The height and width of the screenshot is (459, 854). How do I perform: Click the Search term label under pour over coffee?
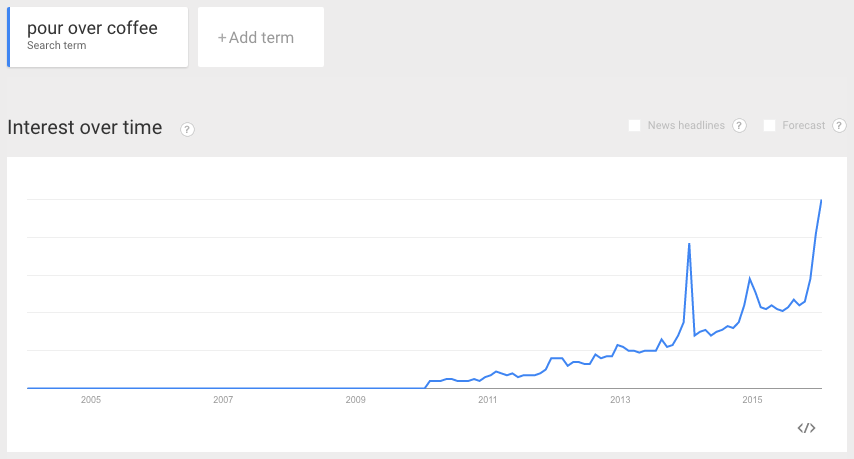(57, 46)
